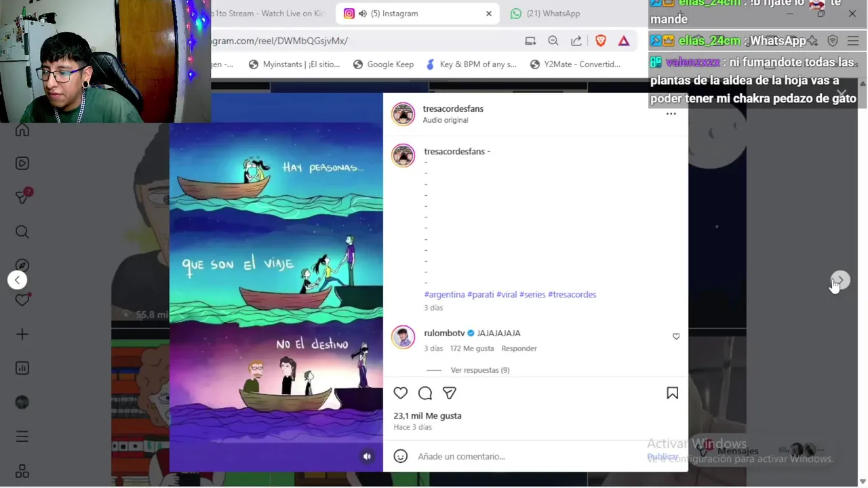Open the #viral hashtag
Screen dimensions: 868x488
(x=507, y=294)
